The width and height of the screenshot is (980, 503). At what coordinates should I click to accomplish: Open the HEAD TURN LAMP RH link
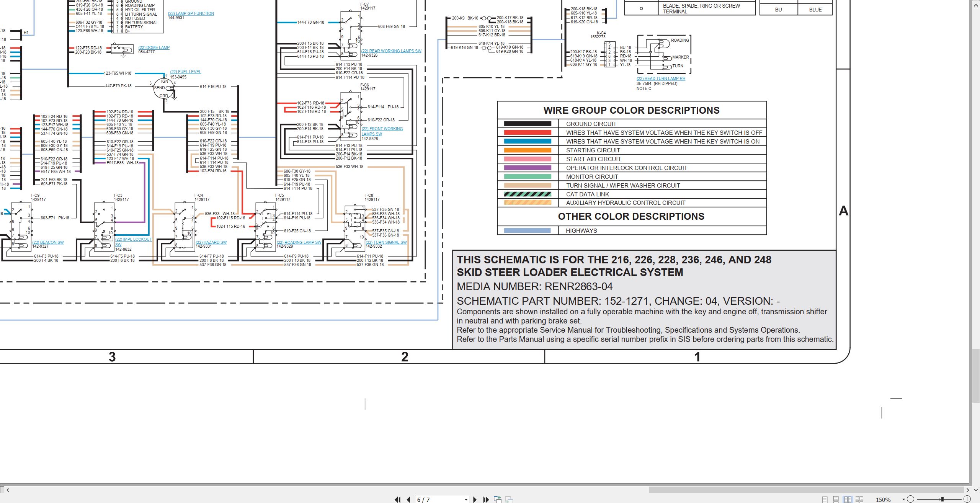pyautogui.click(x=661, y=78)
